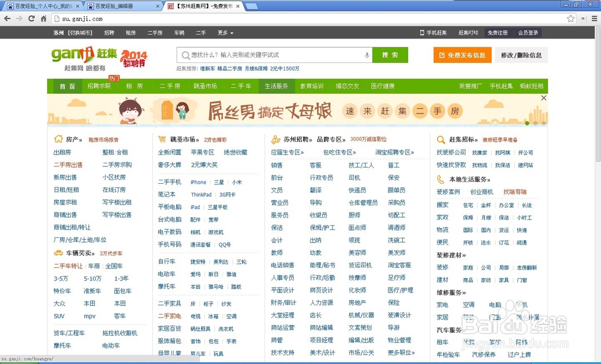Click 会员登录 in top bar
601x364 pixels.
pos(528,33)
